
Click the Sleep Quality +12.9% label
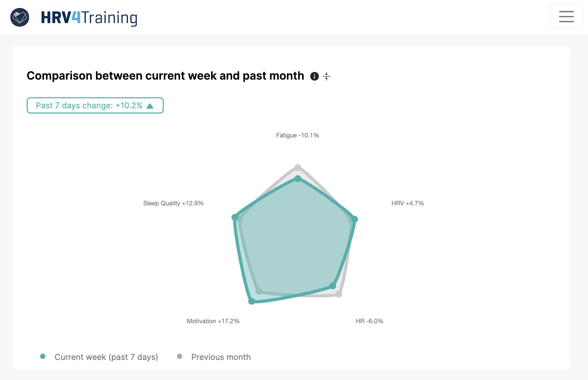(x=173, y=203)
